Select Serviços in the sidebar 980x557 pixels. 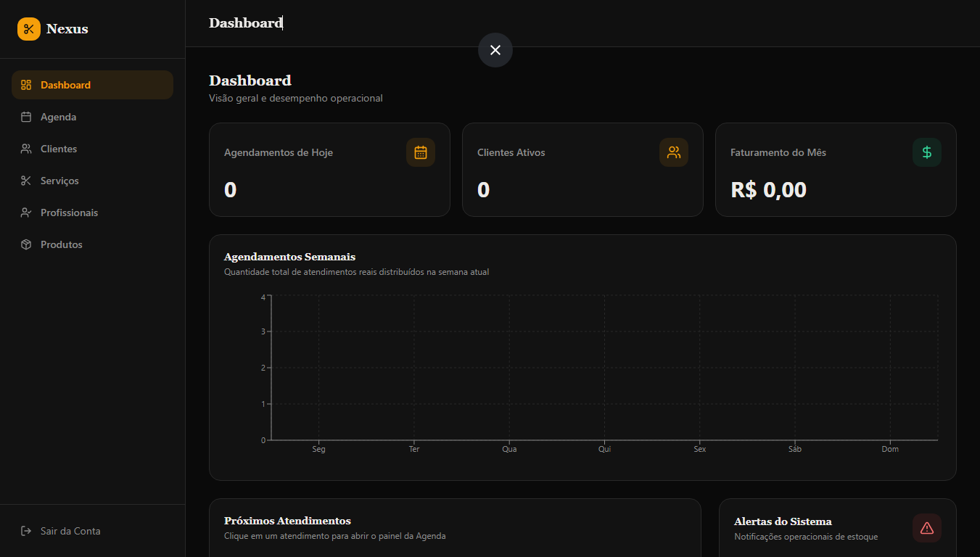coord(92,181)
